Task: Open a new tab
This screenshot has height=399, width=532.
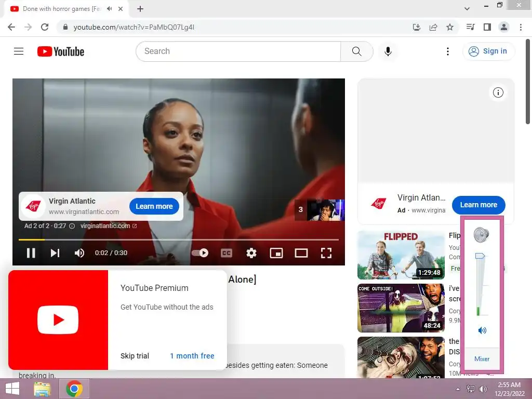Action: click(x=140, y=9)
